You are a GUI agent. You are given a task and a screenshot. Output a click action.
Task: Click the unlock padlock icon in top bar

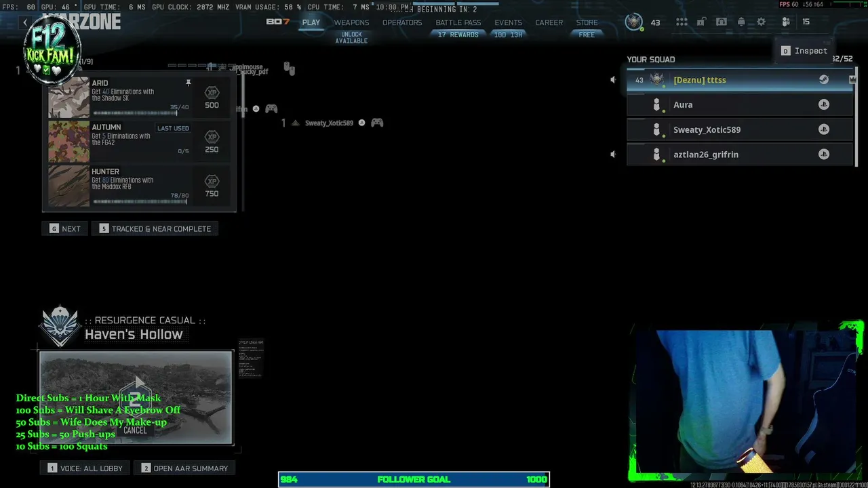[701, 22]
